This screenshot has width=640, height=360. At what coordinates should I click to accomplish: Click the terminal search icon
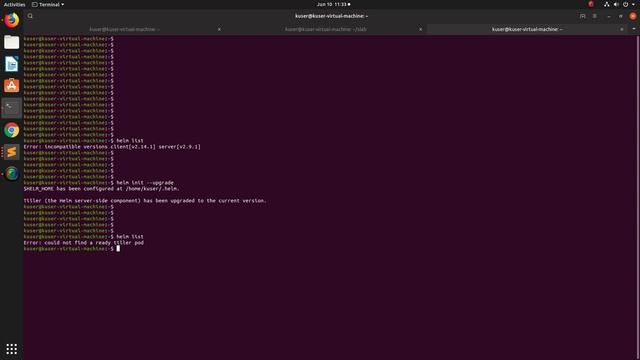tap(30, 16)
